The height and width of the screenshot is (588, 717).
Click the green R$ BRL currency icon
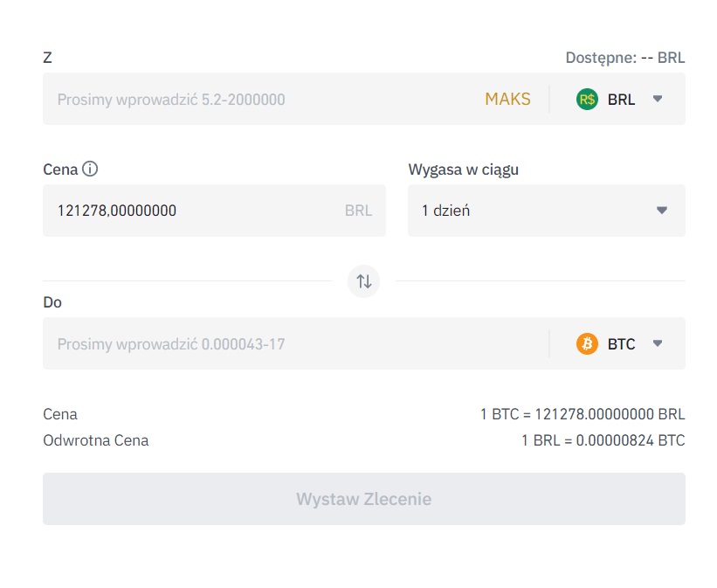click(x=587, y=99)
